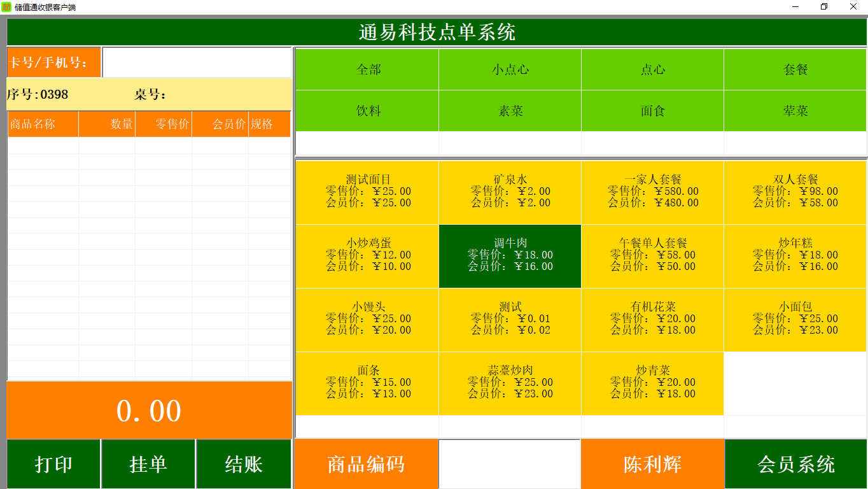This screenshot has height=489, width=868.
Task: Add 小炒鸡蛋 to the order
Action: [x=367, y=256]
